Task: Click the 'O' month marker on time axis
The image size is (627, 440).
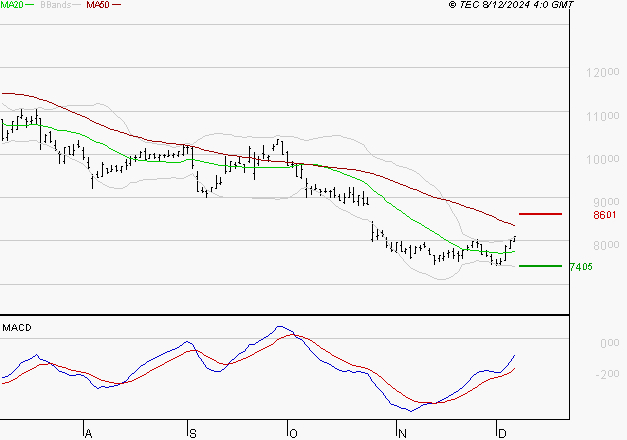Action: 293,433
